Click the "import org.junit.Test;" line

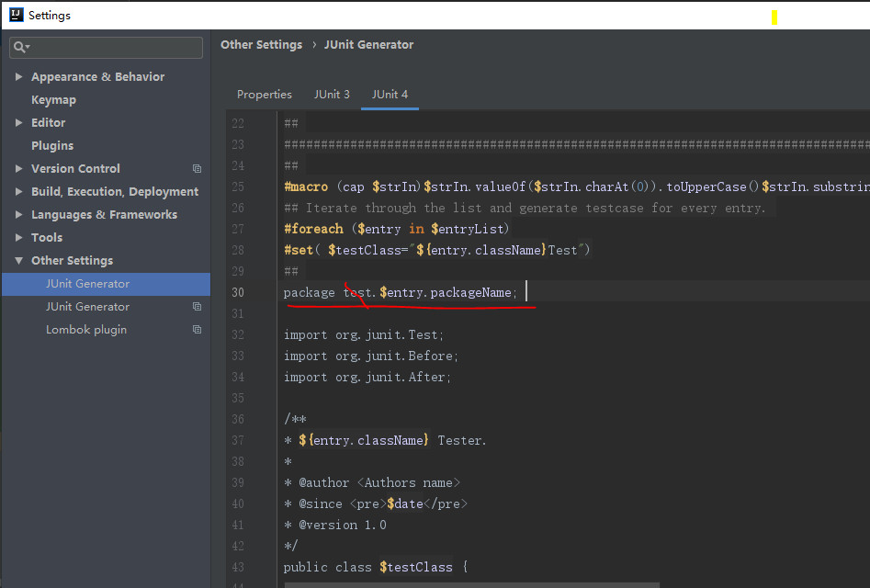364,335
